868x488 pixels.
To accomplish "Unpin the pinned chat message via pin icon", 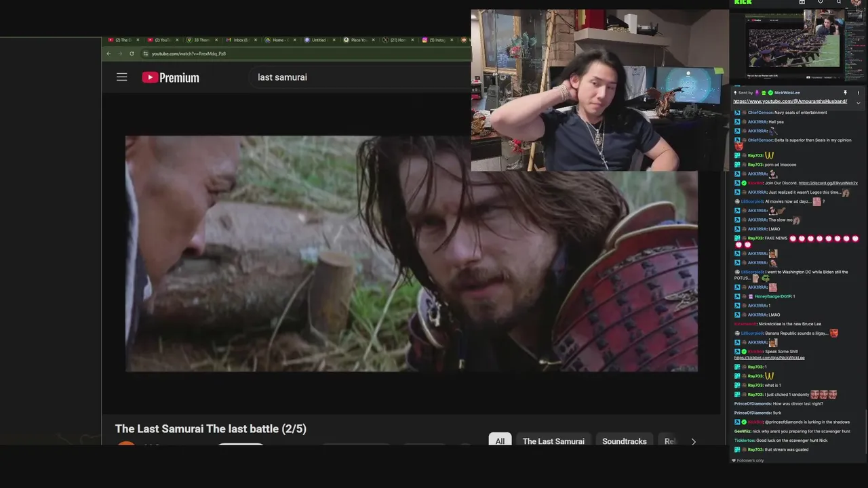I will click(845, 93).
